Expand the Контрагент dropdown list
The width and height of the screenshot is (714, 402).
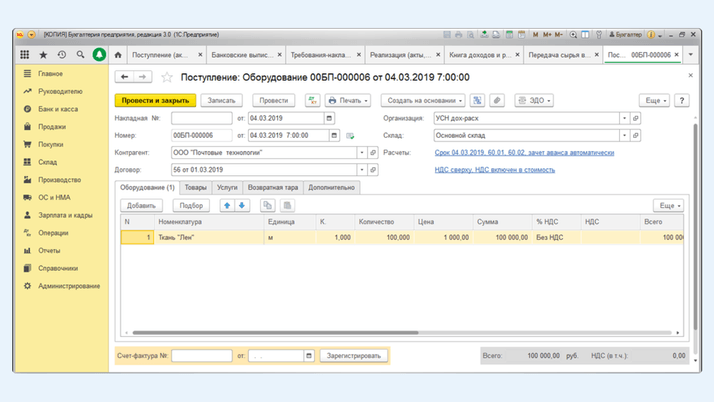(362, 153)
